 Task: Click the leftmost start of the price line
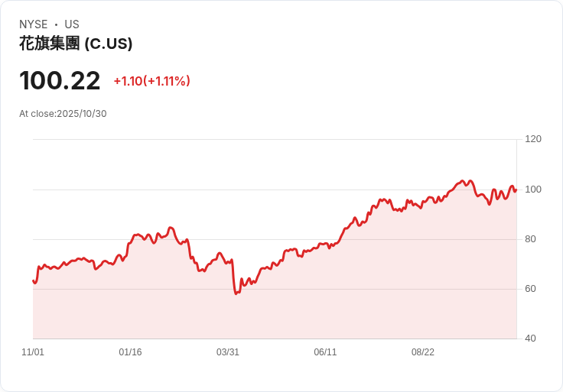pos(33,280)
